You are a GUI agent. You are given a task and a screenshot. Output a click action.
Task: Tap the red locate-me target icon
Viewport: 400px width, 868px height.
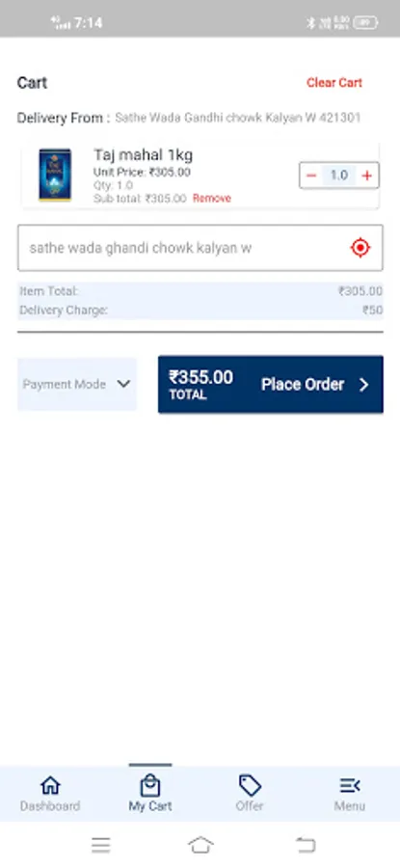coord(360,248)
